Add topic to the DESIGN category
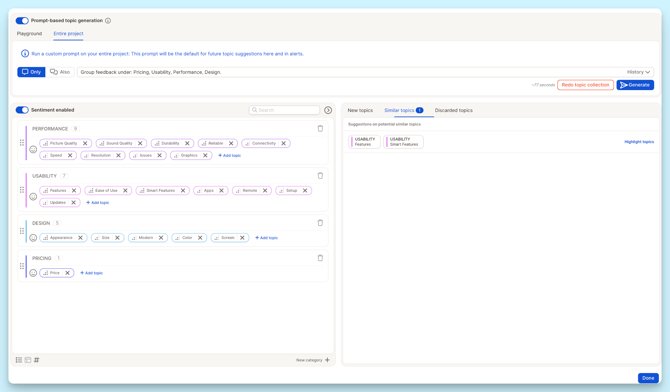This screenshot has height=392, width=670. [267, 238]
